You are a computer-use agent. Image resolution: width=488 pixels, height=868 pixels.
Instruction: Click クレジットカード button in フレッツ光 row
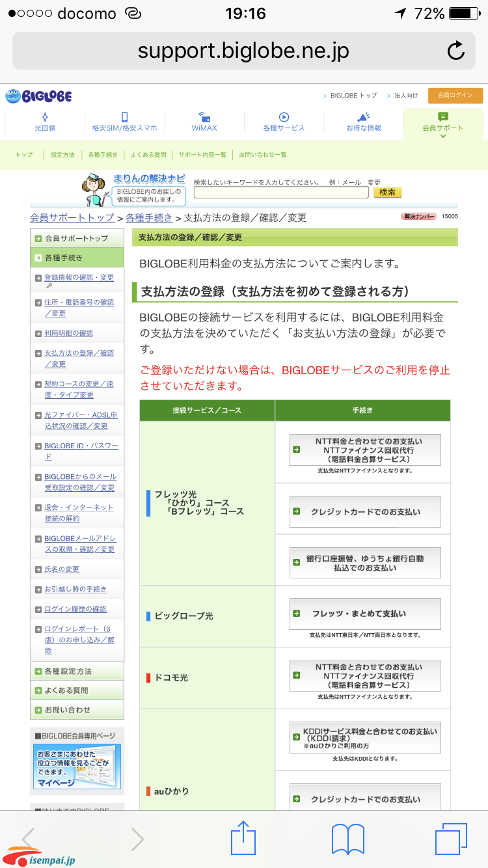coord(365,511)
